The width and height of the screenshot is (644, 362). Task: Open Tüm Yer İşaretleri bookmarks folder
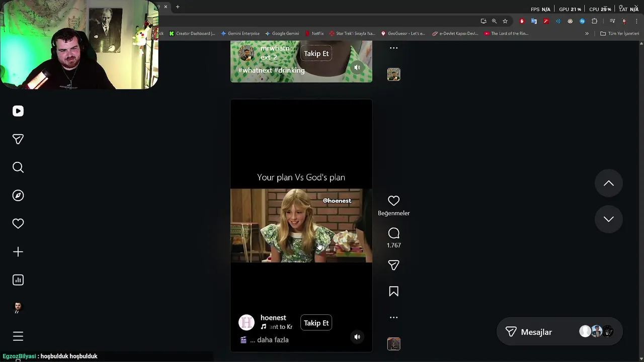tap(619, 34)
